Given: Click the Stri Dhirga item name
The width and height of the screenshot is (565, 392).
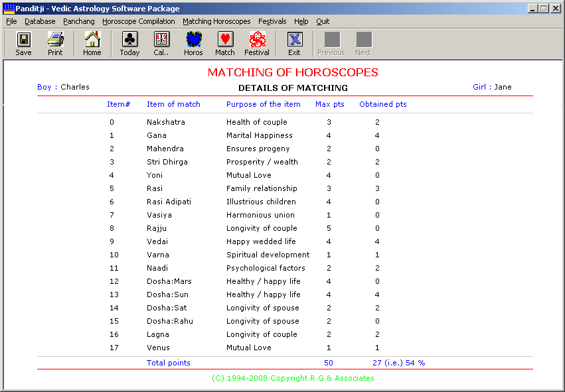Looking at the screenshot, I should 167,162.
